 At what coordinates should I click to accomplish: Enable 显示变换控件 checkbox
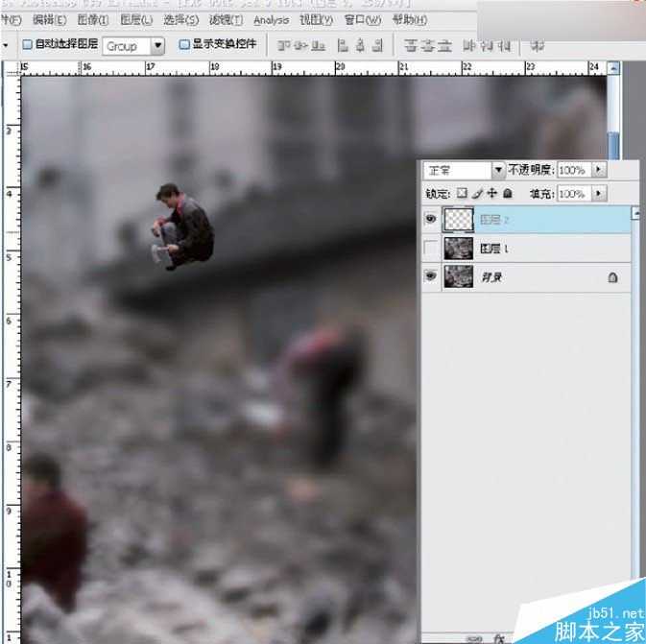click(184, 44)
